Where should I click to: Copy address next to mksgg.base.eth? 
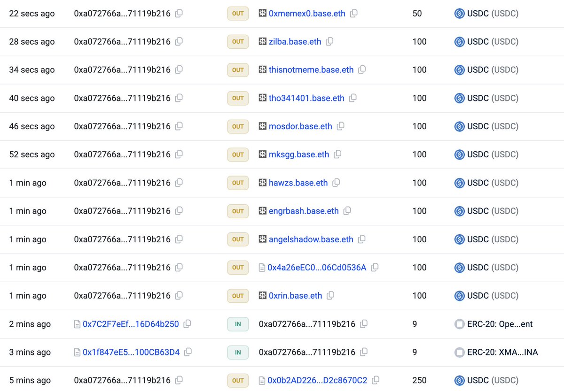[x=337, y=154]
